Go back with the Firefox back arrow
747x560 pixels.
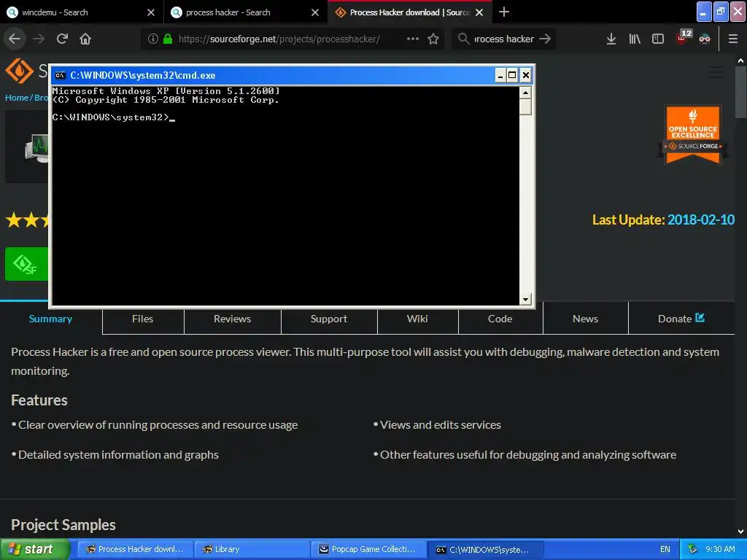pyautogui.click(x=15, y=39)
